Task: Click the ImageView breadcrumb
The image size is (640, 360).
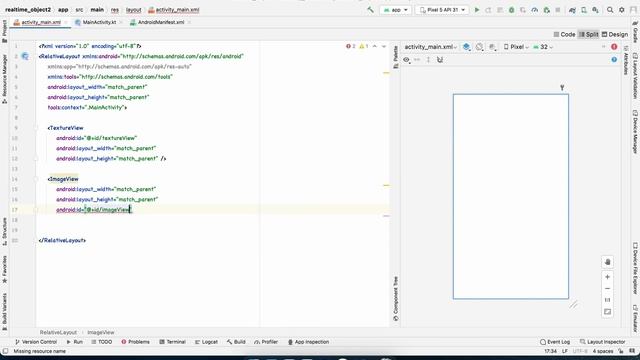Action: click(x=101, y=333)
